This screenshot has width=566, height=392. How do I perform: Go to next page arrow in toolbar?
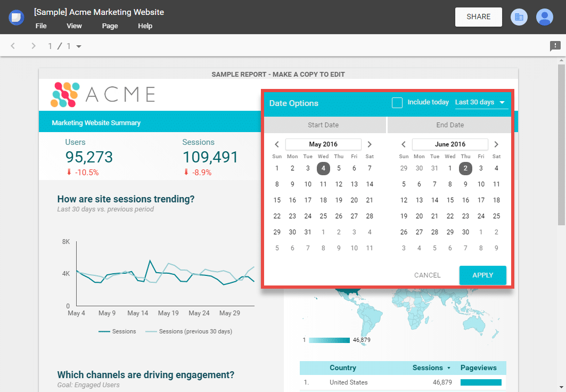pos(34,46)
